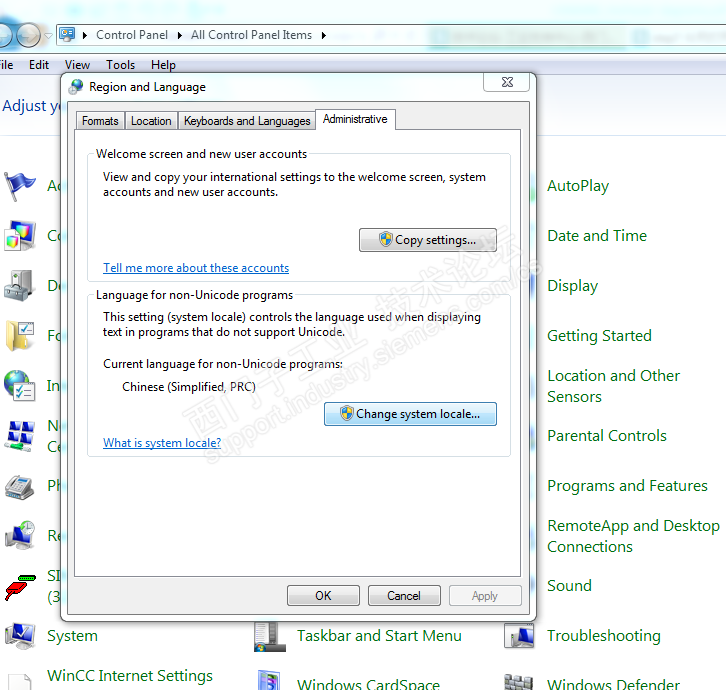
Task: Click the Internet Options globe icon
Action: [19, 385]
